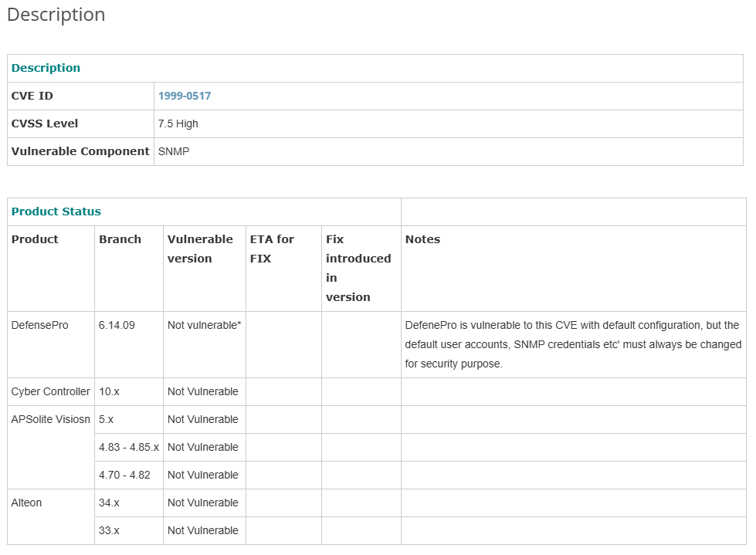Click 'Not Vulnerable' in the 33.x row

[x=203, y=530]
